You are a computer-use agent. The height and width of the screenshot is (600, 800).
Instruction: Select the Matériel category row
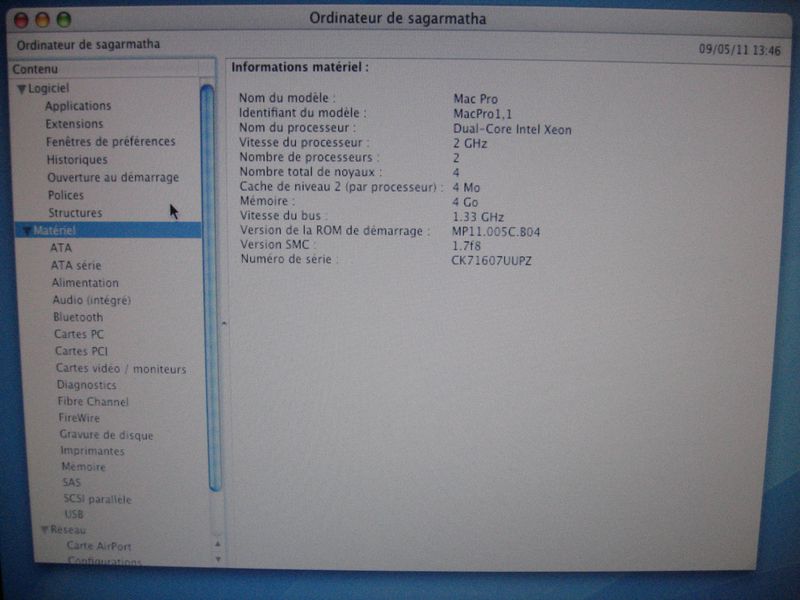tap(108, 231)
